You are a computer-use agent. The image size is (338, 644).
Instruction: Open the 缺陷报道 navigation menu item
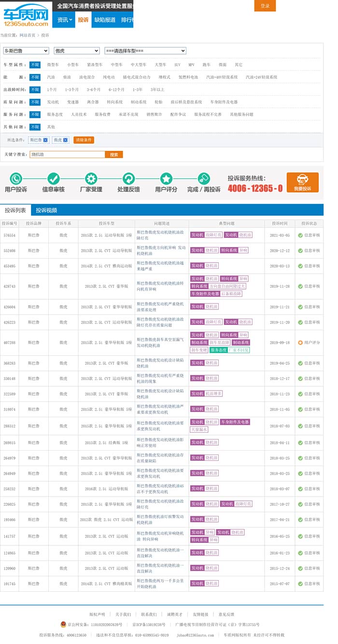pos(105,20)
